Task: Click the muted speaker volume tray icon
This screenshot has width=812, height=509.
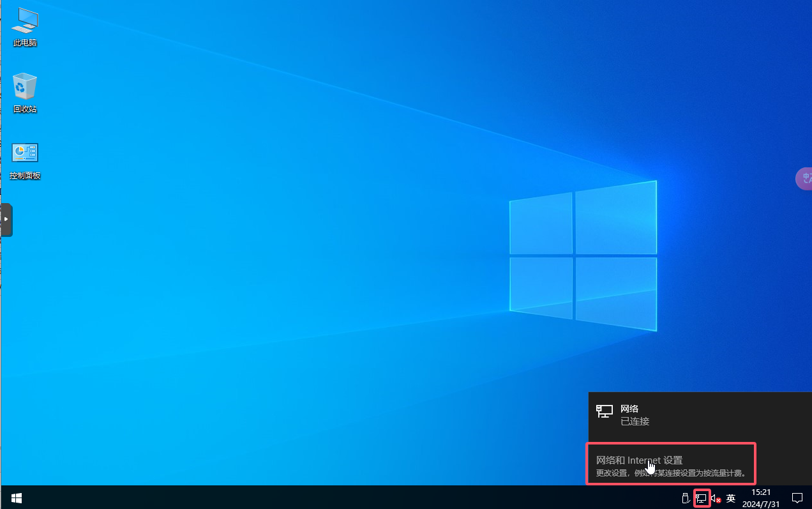Action: point(716,498)
